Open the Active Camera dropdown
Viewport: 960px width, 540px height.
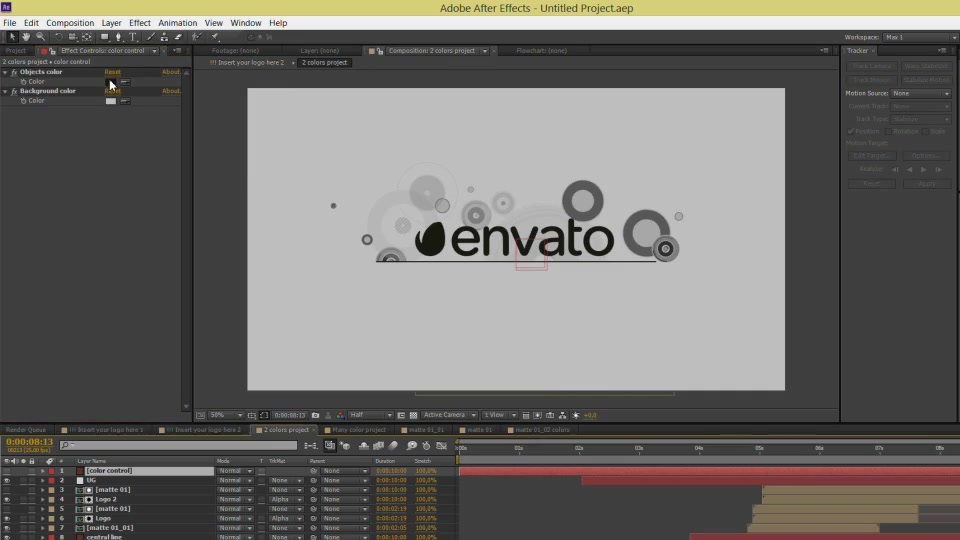point(449,415)
